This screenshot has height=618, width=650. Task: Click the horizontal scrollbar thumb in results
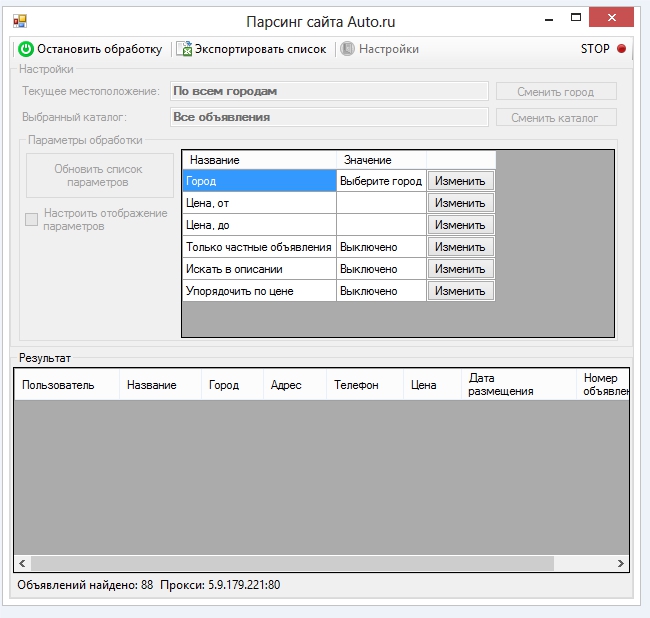coord(292,563)
